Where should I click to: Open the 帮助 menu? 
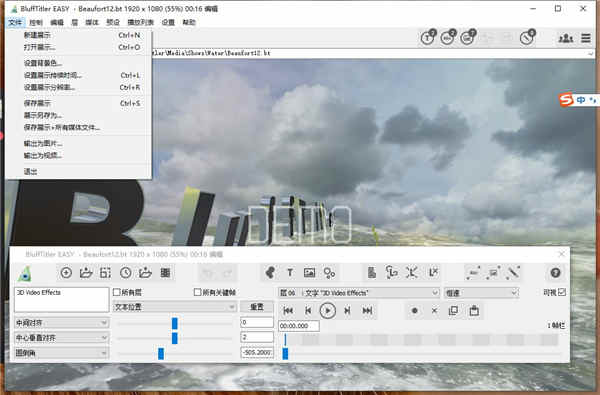click(x=189, y=22)
